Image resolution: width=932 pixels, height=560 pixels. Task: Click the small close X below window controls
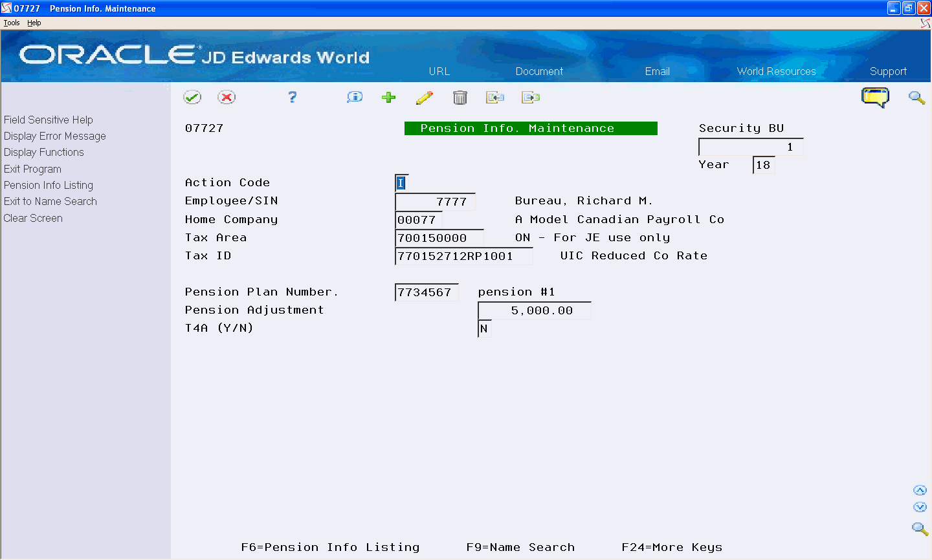pos(926,23)
